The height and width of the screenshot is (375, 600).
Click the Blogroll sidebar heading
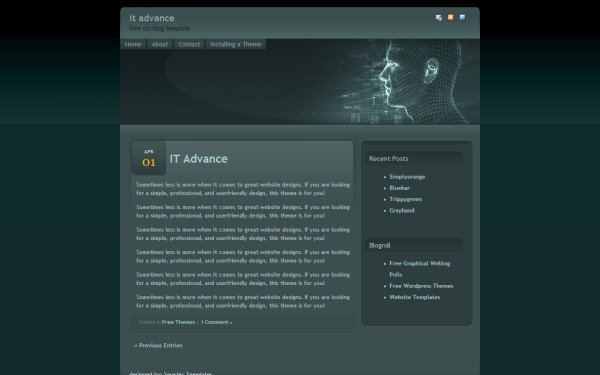tap(380, 245)
